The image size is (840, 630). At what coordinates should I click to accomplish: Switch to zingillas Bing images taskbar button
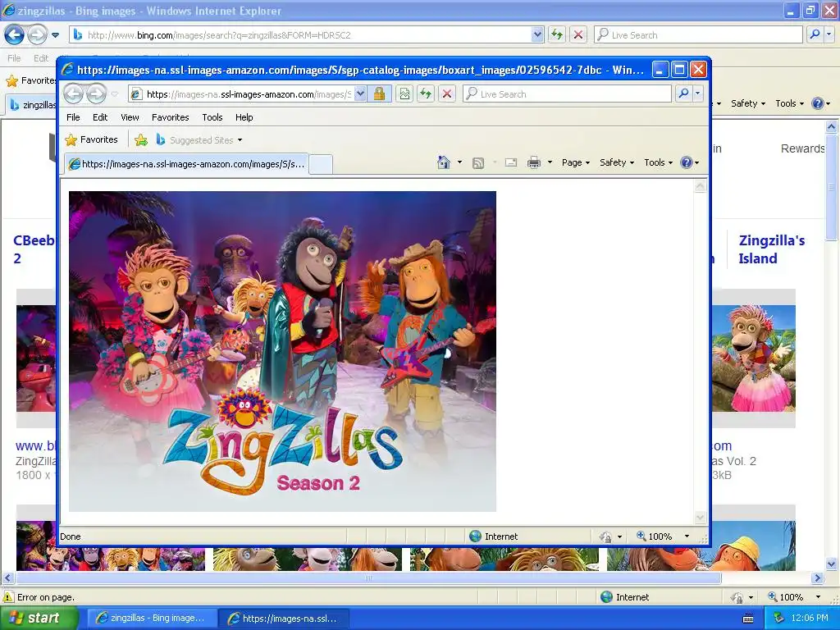click(152, 619)
